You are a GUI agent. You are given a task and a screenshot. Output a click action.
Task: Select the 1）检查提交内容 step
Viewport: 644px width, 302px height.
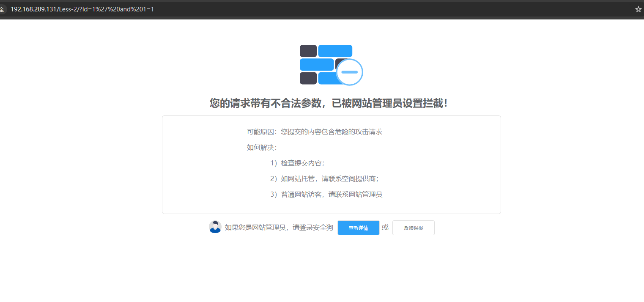tap(297, 163)
